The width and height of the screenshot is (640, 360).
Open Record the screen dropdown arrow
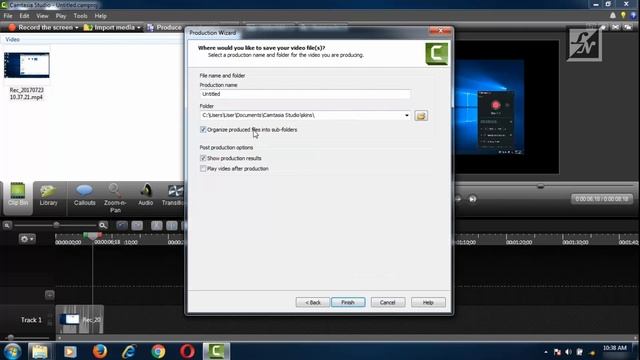[76, 27]
